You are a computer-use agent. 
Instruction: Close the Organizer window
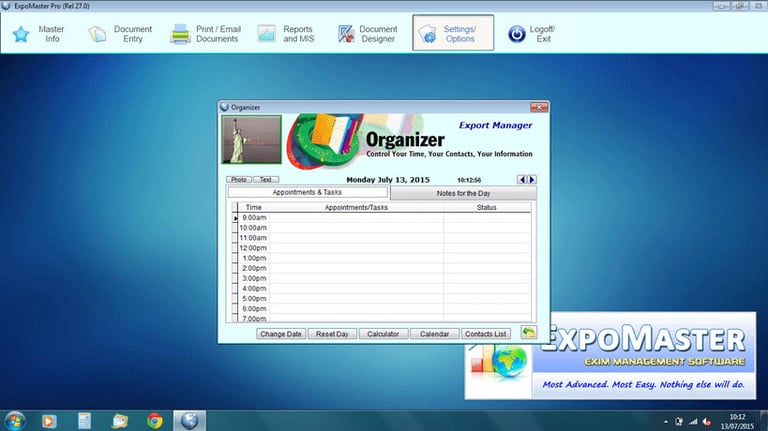click(539, 107)
